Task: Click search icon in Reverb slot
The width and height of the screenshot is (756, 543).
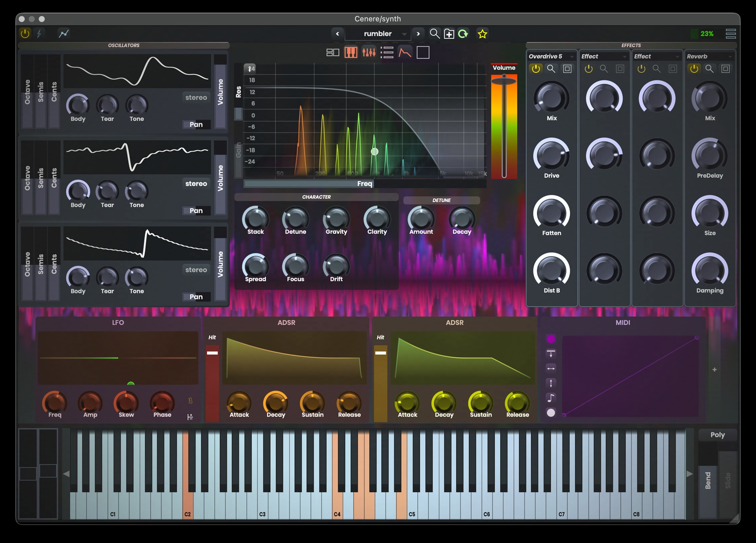Action: [709, 69]
